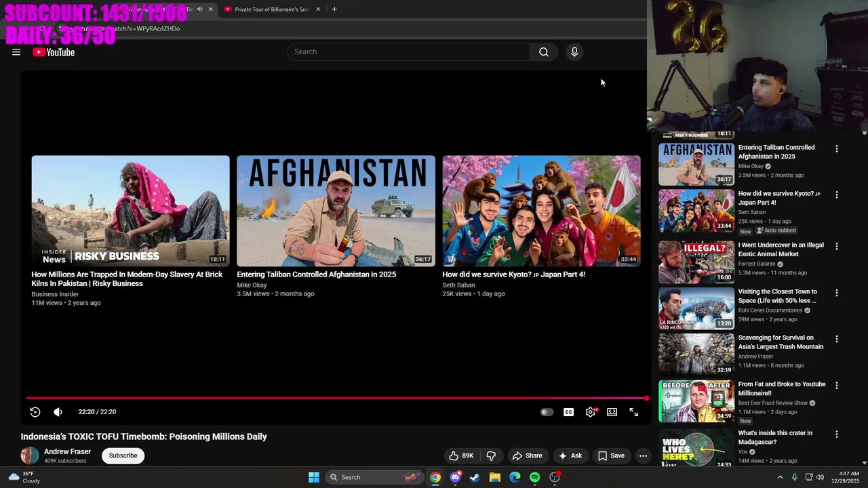Open sidebar video Visiting the Closest Town to Space

[x=777, y=296]
